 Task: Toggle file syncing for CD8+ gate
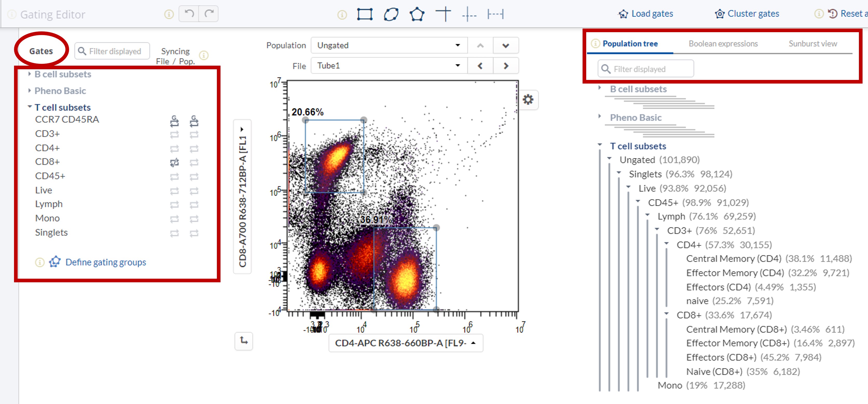pos(174,163)
